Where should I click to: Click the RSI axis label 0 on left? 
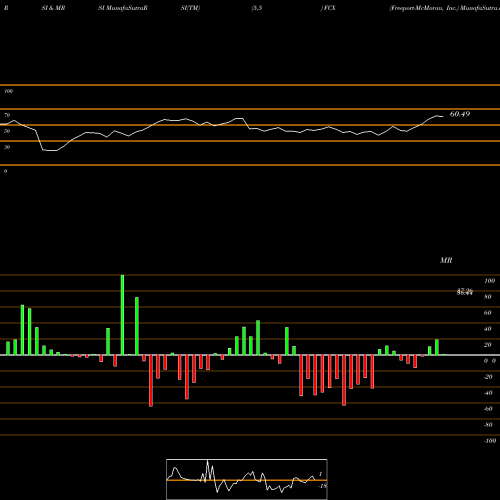(5, 171)
